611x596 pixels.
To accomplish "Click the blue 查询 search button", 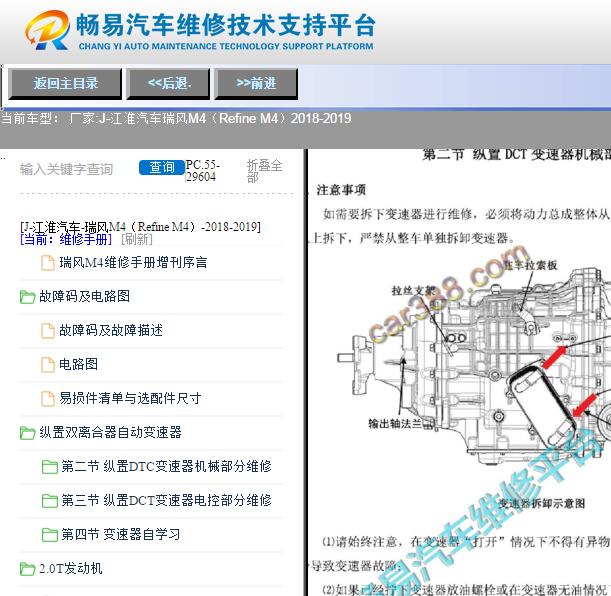I will 162,168.
